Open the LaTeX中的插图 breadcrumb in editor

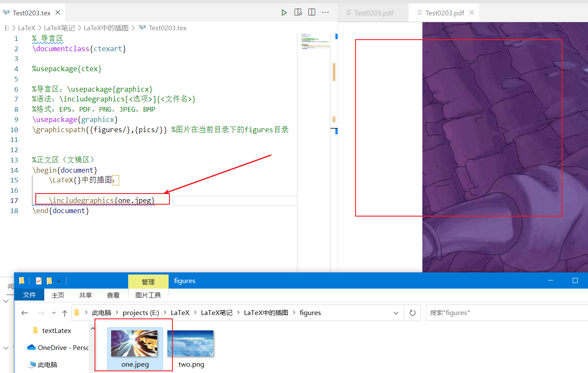[x=106, y=28]
